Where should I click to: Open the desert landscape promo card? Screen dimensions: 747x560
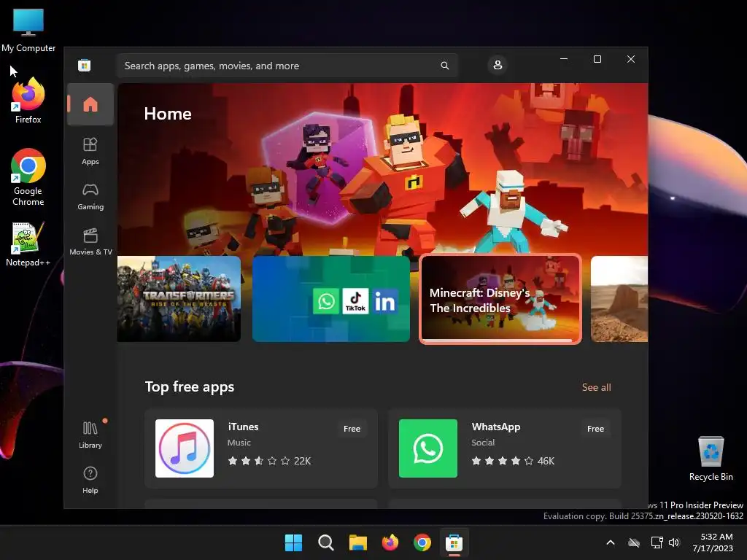tap(619, 298)
